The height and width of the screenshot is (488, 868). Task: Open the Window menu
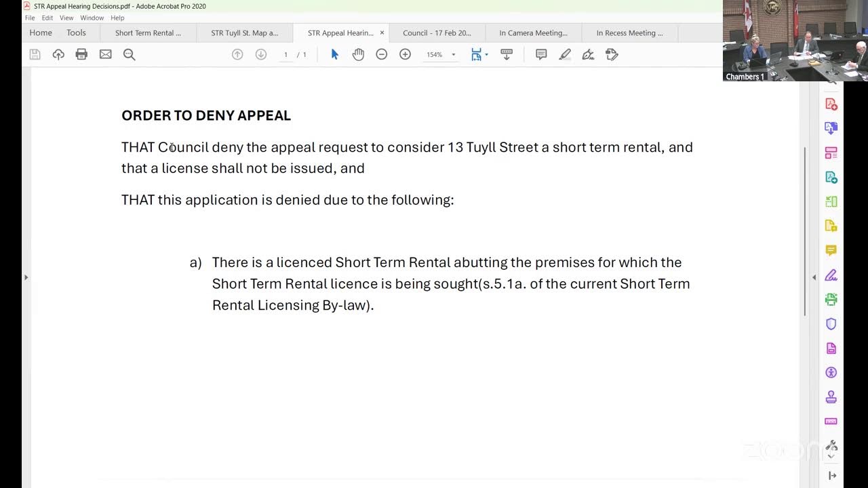(92, 18)
